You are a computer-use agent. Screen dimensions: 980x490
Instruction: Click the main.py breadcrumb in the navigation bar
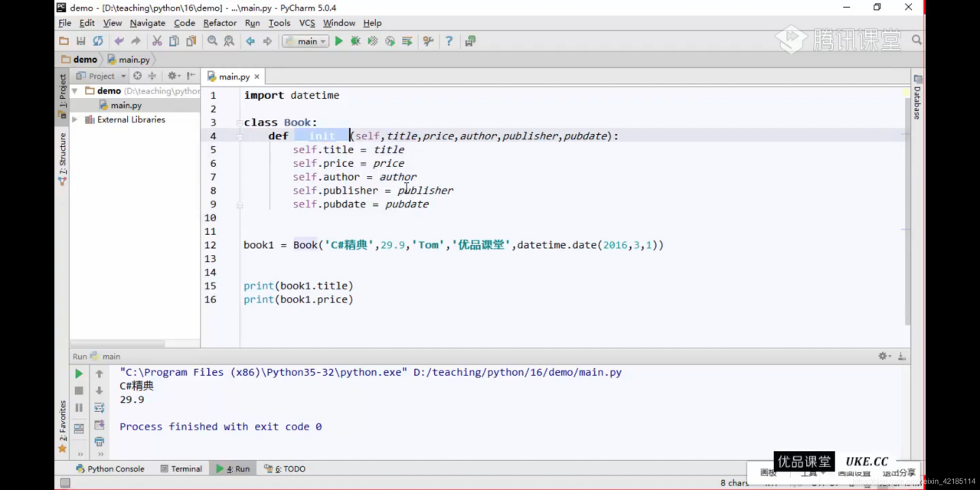[x=129, y=60]
